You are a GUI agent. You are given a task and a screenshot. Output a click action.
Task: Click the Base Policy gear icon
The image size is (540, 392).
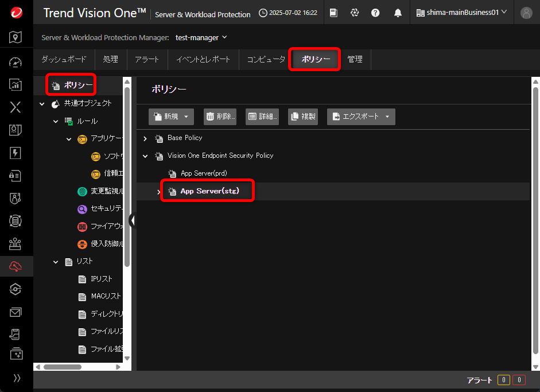coord(159,138)
